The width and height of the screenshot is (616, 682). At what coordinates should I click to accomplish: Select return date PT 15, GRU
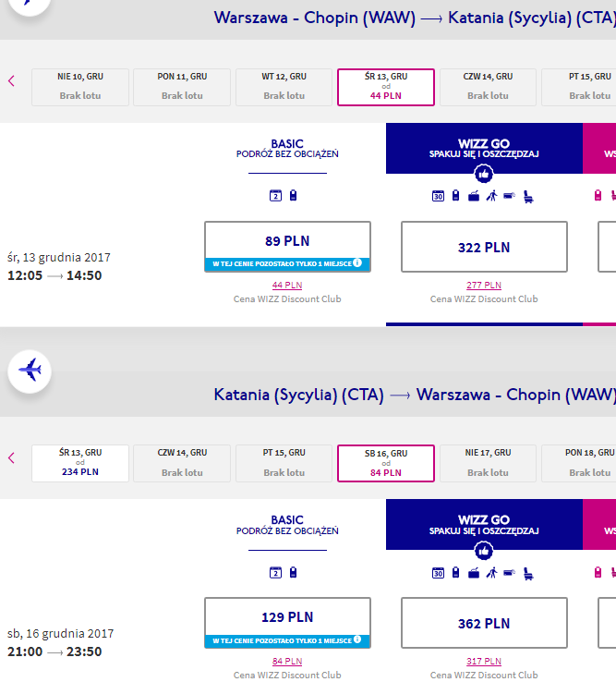[284, 463]
